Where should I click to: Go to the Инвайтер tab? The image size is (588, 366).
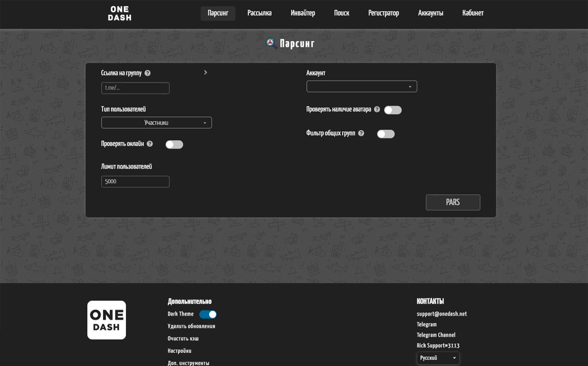point(303,13)
